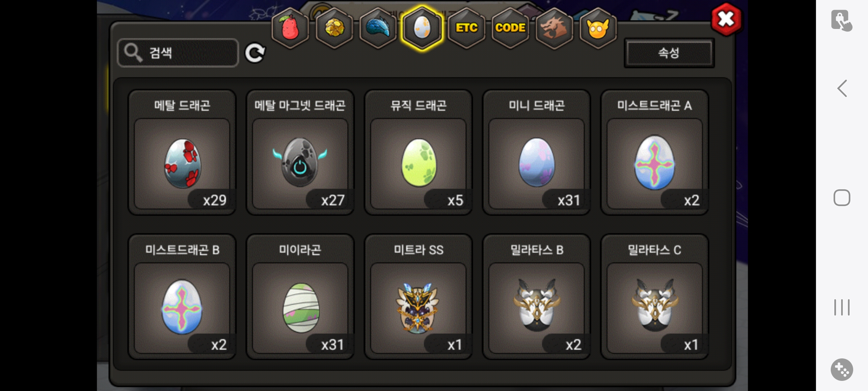Switch to the brown dragon head tab
The width and height of the screenshot is (868, 391).
[554, 28]
